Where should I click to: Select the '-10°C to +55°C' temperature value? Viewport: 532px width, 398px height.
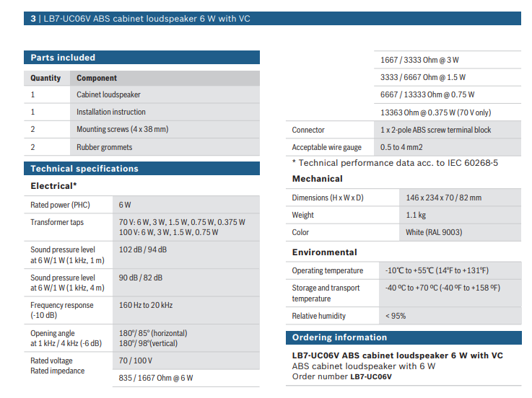click(437, 270)
